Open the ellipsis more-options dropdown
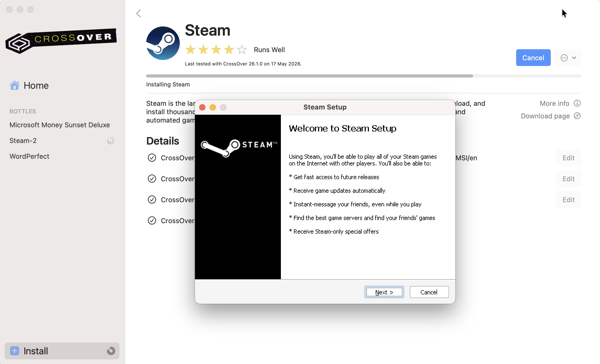The height and width of the screenshot is (364, 600). 568,58
